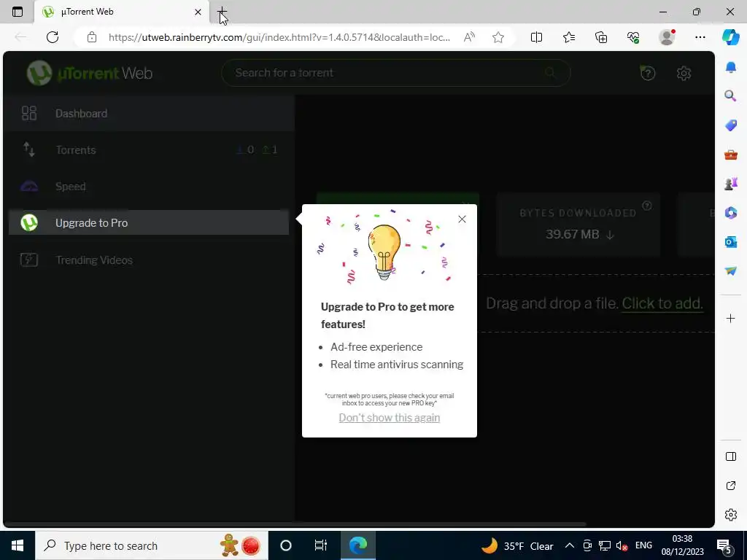The image size is (747, 560).
Task: Click the muted volume tray icon
Action: 622,545
